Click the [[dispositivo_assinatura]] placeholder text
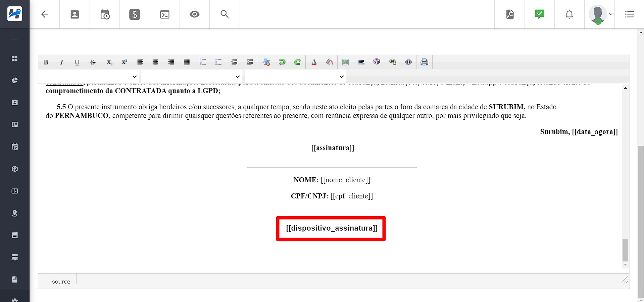This screenshot has width=644, height=302. 332,228
